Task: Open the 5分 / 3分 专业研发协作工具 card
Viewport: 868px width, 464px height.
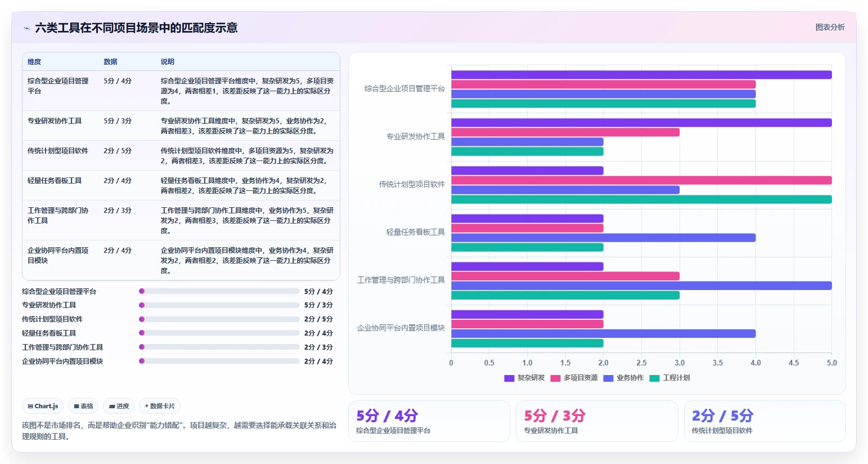Action: tap(597, 421)
